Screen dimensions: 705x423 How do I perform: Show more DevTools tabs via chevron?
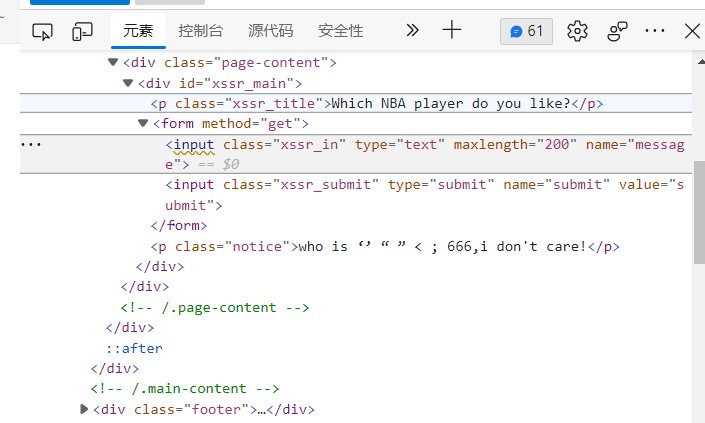(412, 31)
